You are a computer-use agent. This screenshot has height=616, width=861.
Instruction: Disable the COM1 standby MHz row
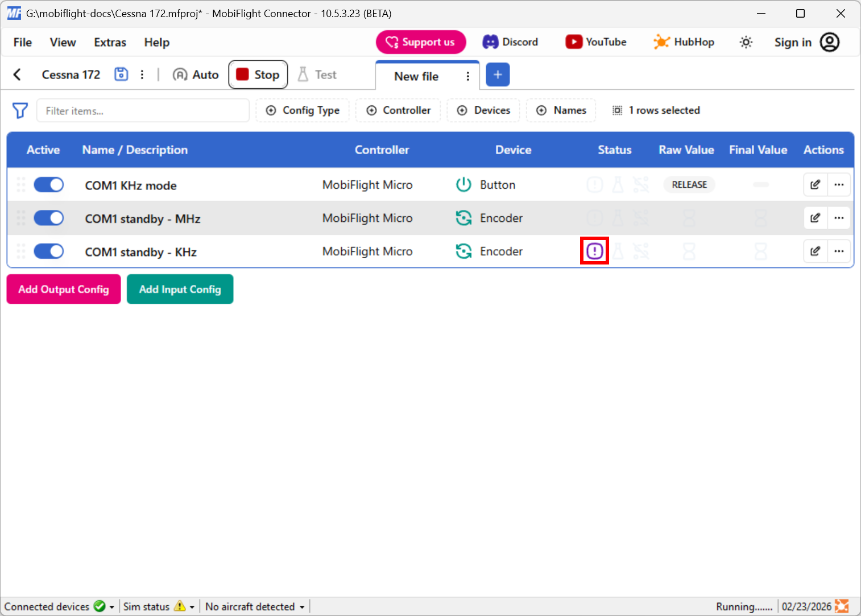coord(48,218)
